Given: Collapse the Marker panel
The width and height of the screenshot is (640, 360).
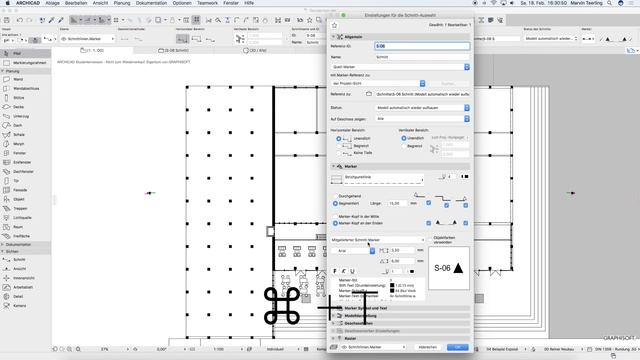Looking at the screenshot, I should pos(333,167).
